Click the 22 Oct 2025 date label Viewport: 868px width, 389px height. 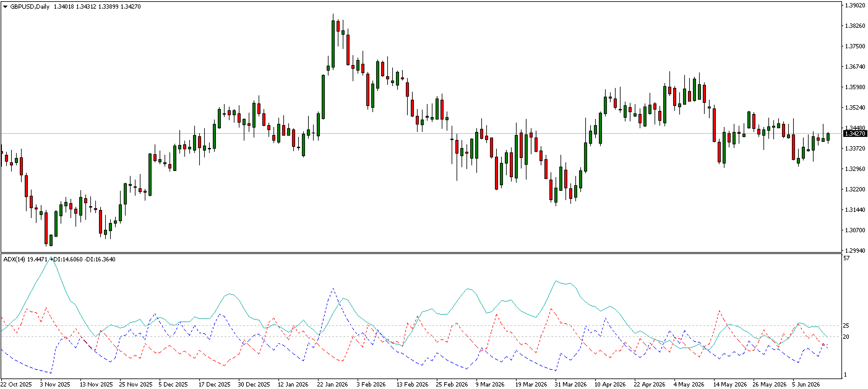click(x=16, y=385)
